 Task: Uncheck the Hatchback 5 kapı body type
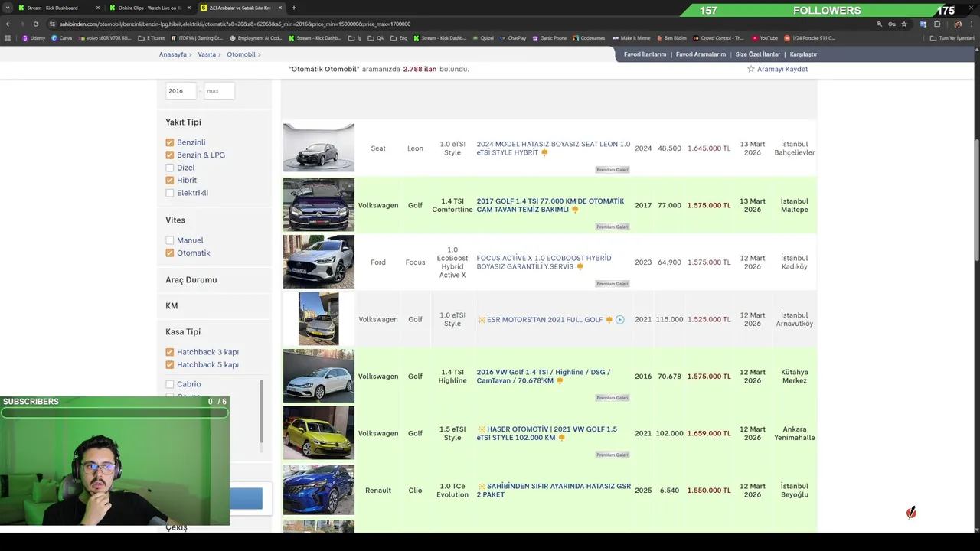[169, 365]
